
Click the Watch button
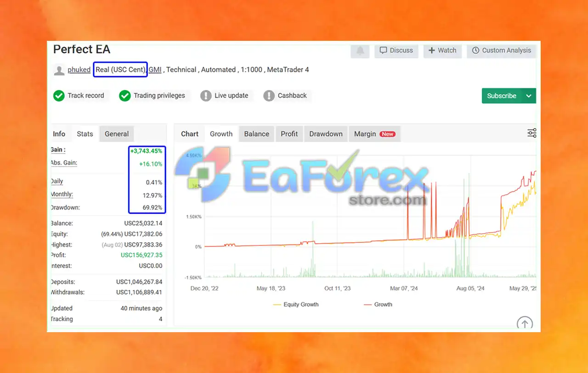[x=442, y=50]
